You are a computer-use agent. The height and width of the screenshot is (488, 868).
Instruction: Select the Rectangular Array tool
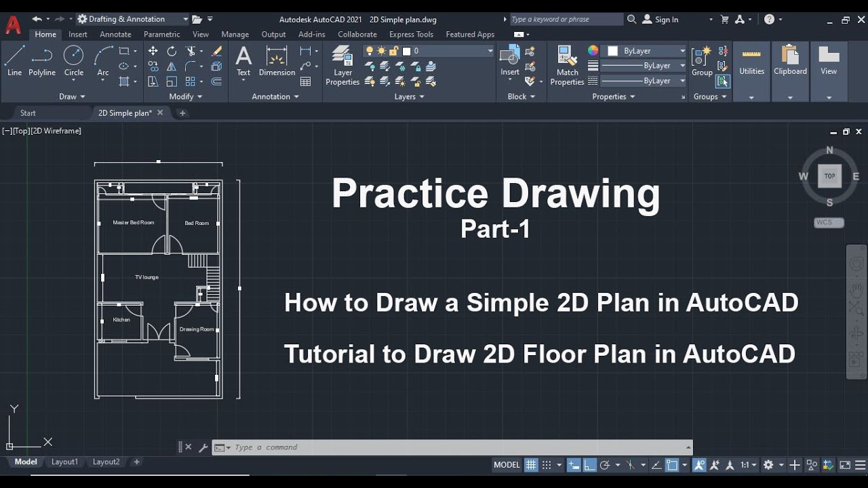pyautogui.click(x=191, y=81)
